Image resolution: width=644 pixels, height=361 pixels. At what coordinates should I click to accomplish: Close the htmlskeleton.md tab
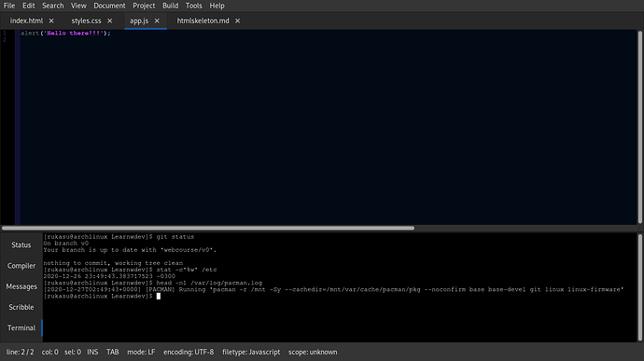(x=237, y=21)
